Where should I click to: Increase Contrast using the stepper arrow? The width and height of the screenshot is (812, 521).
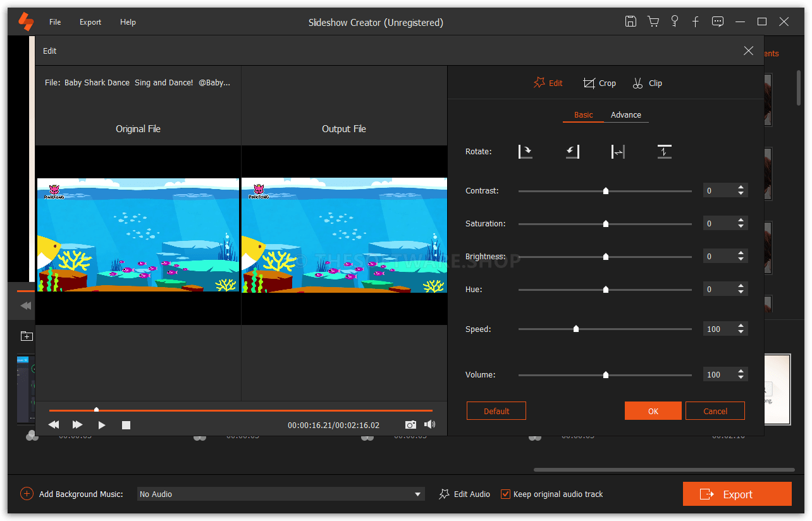tap(741, 187)
